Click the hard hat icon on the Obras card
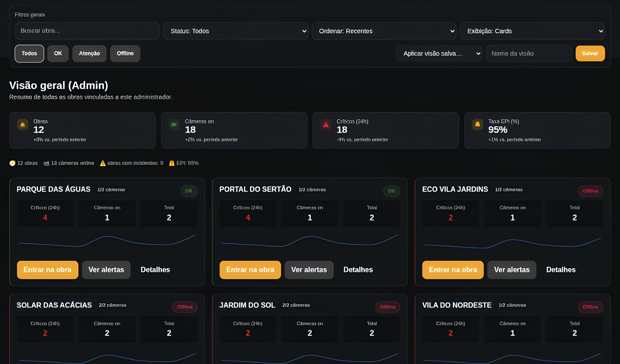The width and height of the screenshot is (620, 364). 22,125
